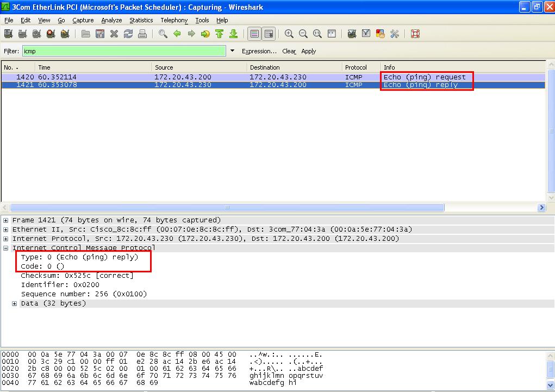
Task: Open the View menu
Action: click(44, 20)
